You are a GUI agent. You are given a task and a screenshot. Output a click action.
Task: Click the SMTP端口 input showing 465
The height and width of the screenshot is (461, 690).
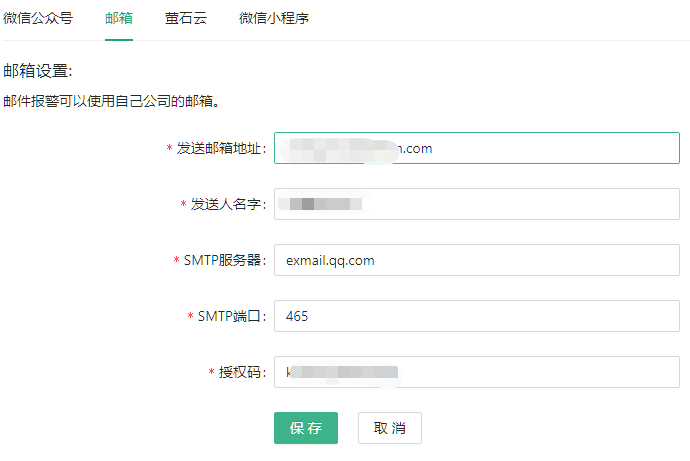coord(476,316)
